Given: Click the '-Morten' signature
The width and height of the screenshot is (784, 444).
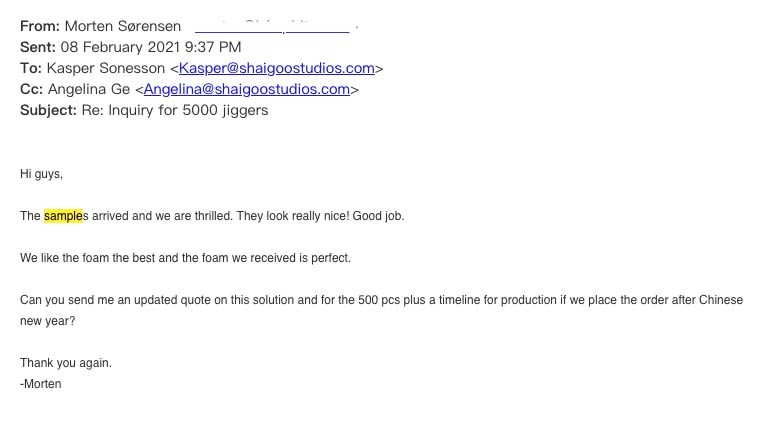Looking at the screenshot, I should 40,384.
